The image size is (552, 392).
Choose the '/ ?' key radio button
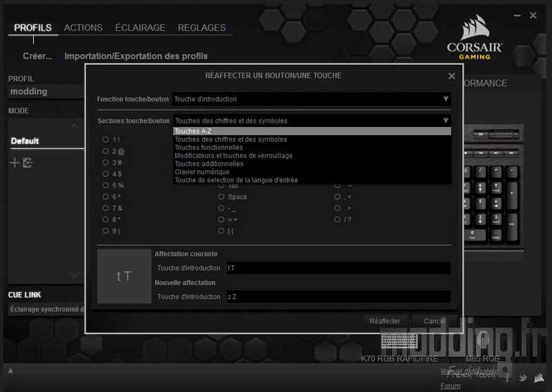click(337, 219)
